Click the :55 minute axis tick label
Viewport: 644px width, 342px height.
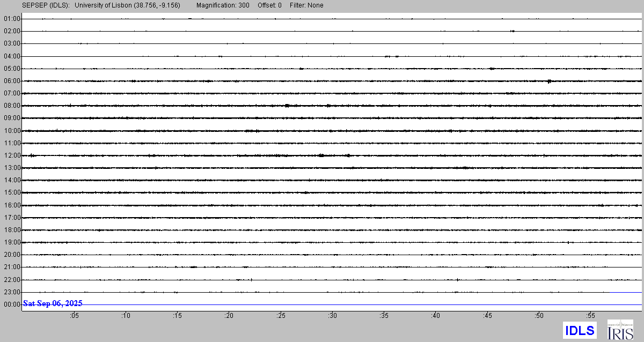coord(590,316)
